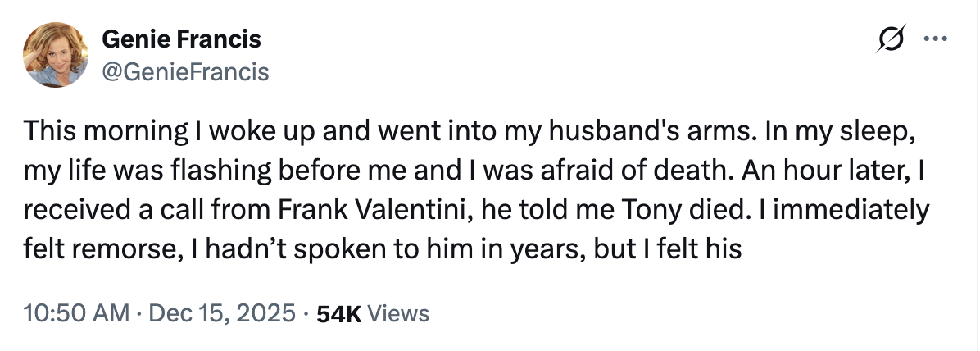
Task: Click the 54K view count number
Action: (338, 312)
